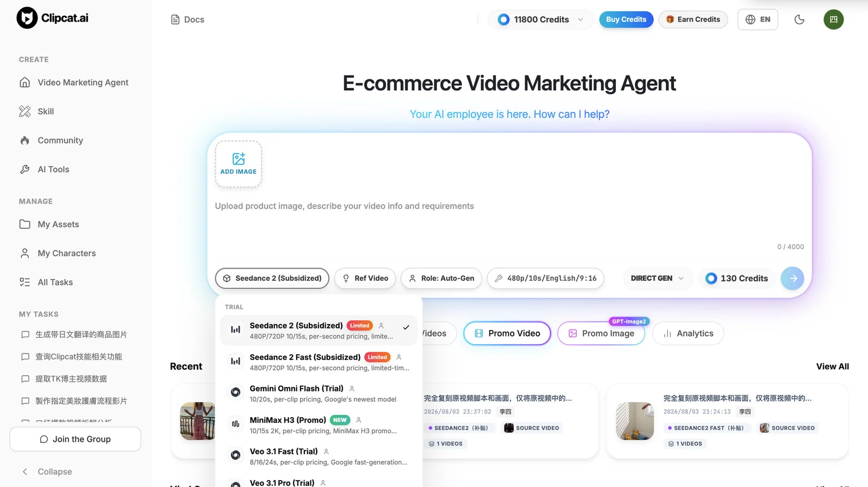Image resolution: width=868 pixels, height=487 pixels.
Task: Click the Docs document icon
Action: 175,20
